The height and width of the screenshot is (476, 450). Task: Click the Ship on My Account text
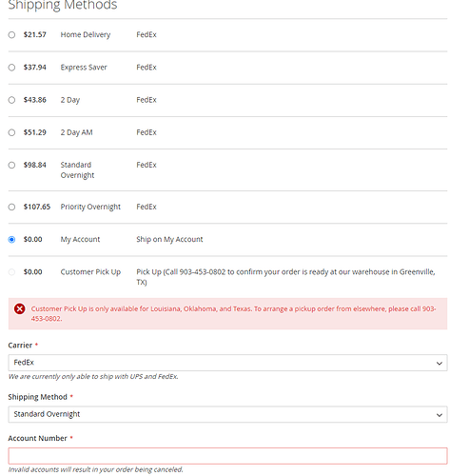click(169, 239)
